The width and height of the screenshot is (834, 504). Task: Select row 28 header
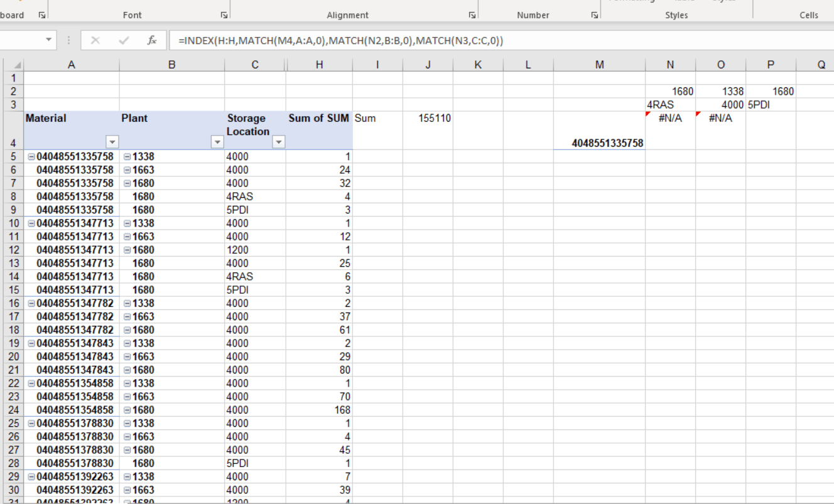point(13,463)
